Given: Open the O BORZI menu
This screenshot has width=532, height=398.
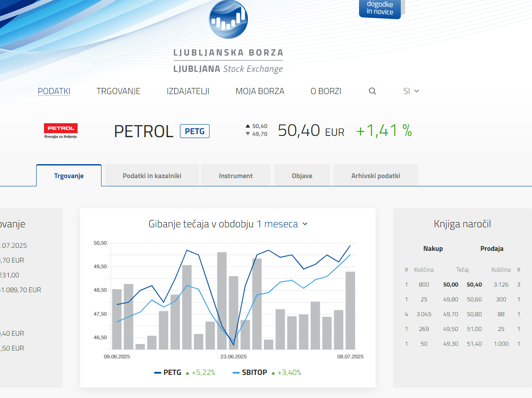Looking at the screenshot, I should tap(326, 91).
